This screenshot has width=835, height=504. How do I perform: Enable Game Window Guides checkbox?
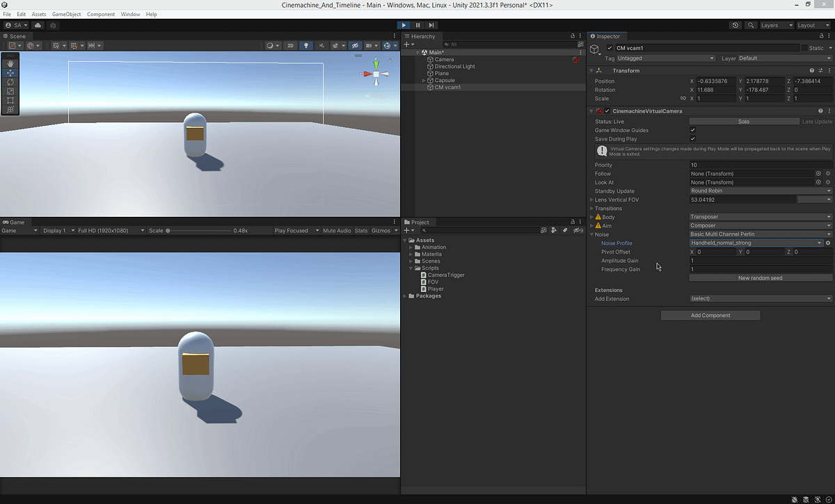pyautogui.click(x=693, y=130)
